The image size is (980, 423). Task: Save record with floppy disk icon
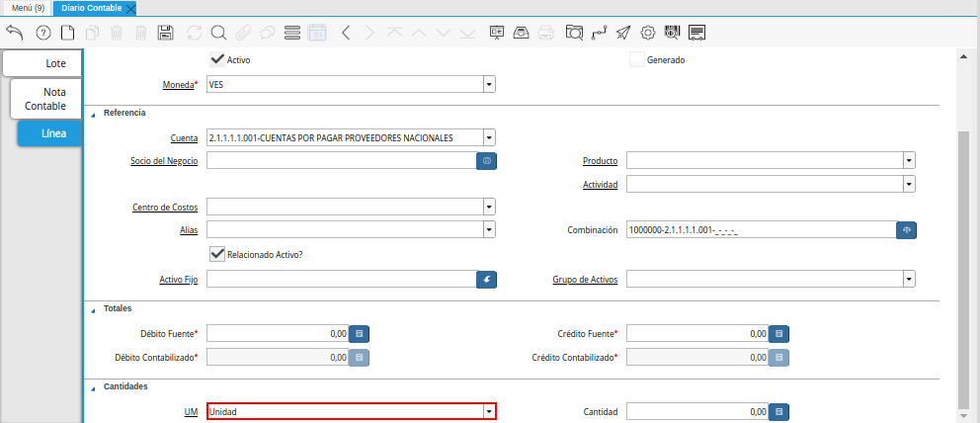[x=166, y=33]
